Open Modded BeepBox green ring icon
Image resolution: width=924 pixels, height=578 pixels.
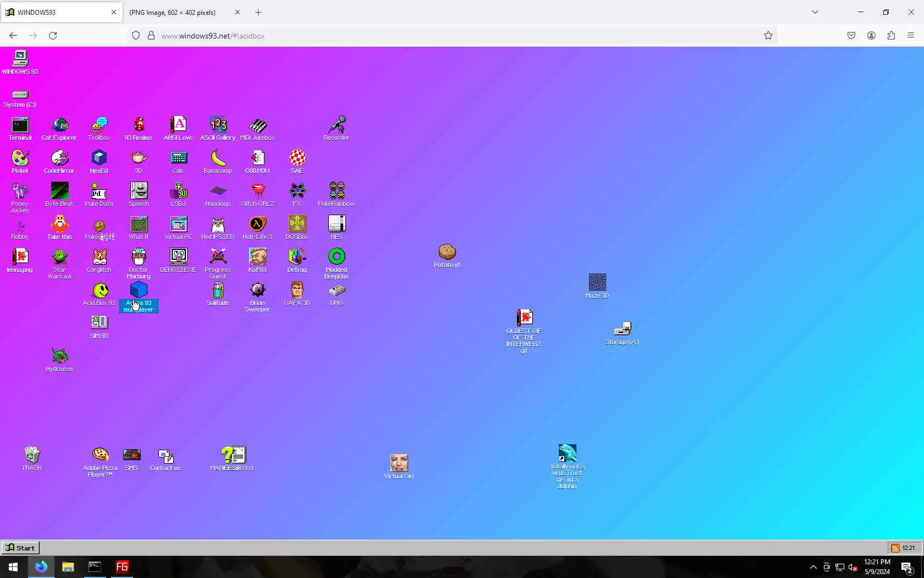(337, 264)
